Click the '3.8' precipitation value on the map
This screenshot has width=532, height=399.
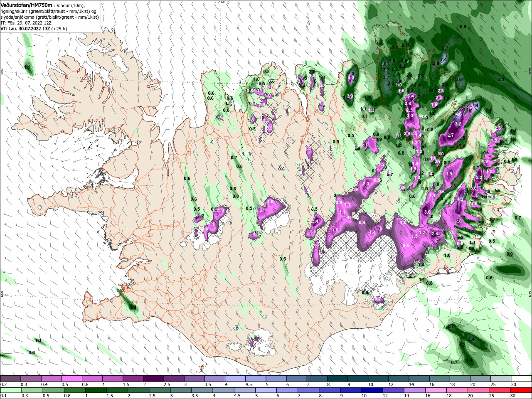coord(383,64)
